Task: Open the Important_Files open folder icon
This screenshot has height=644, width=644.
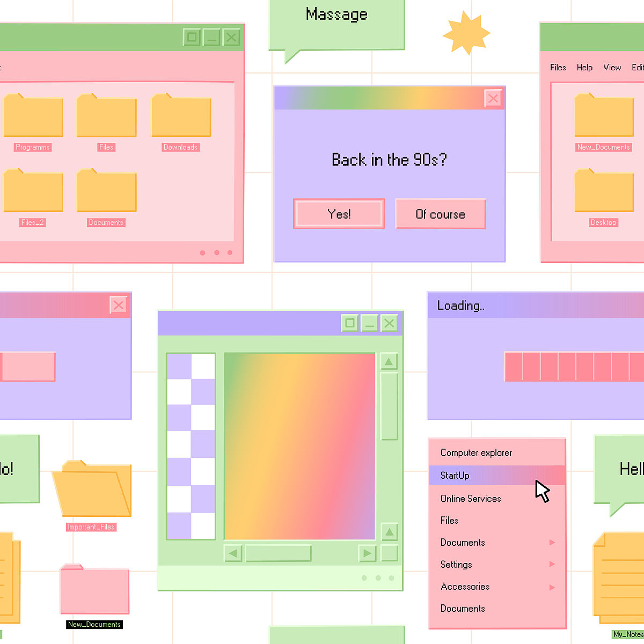Action: pos(92,489)
